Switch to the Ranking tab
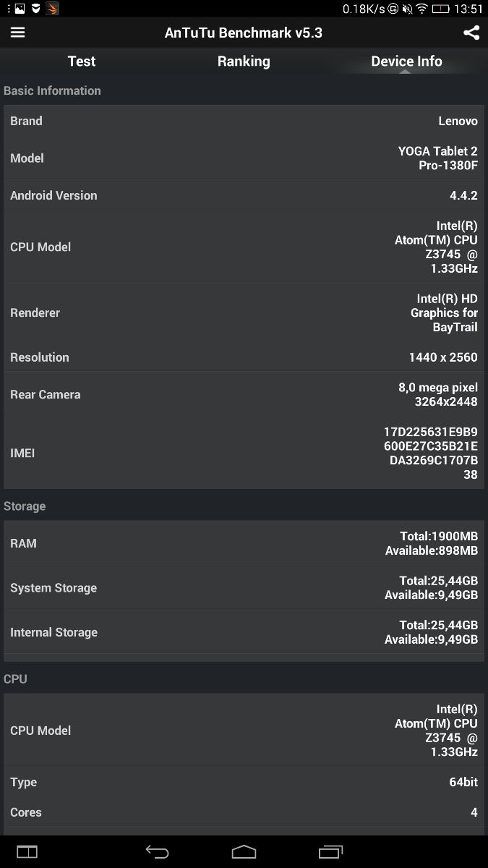 (244, 61)
